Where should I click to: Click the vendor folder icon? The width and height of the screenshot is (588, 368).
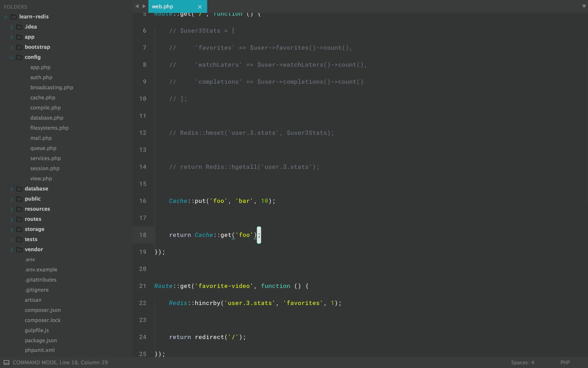click(x=19, y=249)
